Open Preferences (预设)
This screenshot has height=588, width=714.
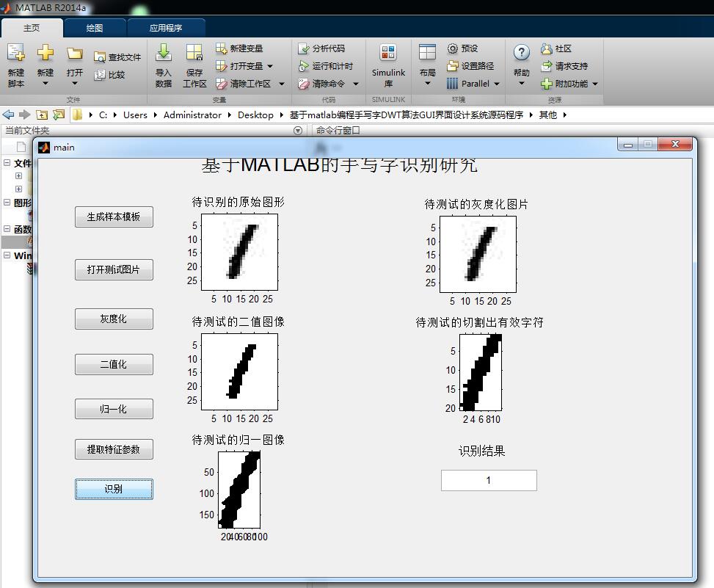462,48
